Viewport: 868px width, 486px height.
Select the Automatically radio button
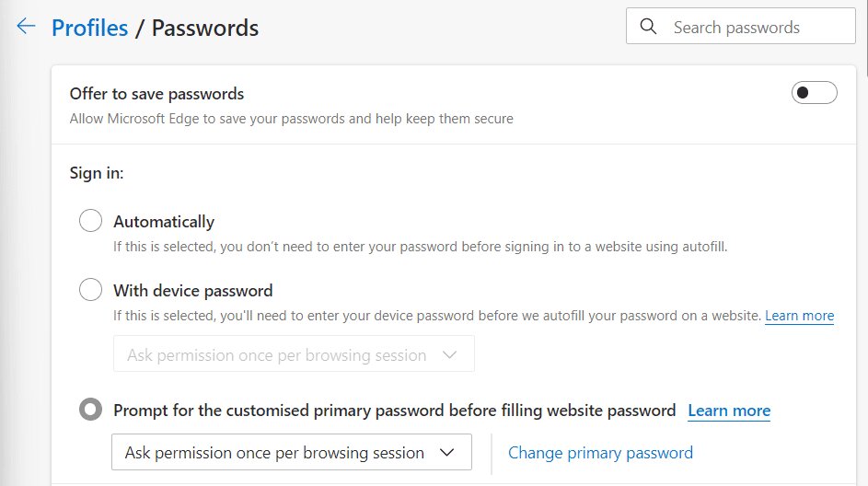point(91,220)
